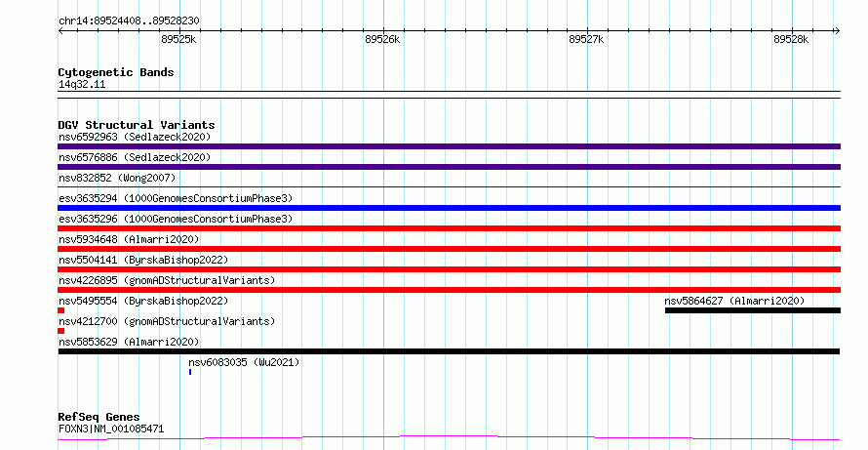Click the ruler's right arrow end

coord(838,31)
